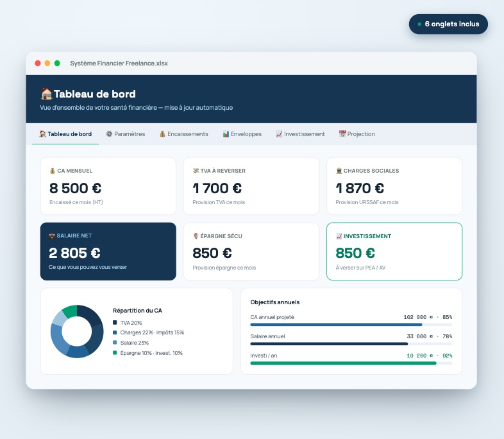Click the Salaire annuel progress bar

point(351,344)
